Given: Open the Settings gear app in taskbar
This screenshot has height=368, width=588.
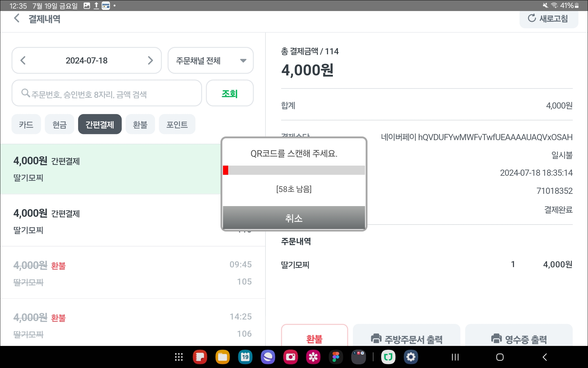Looking at the screenshot, I should tap(411, 357).
